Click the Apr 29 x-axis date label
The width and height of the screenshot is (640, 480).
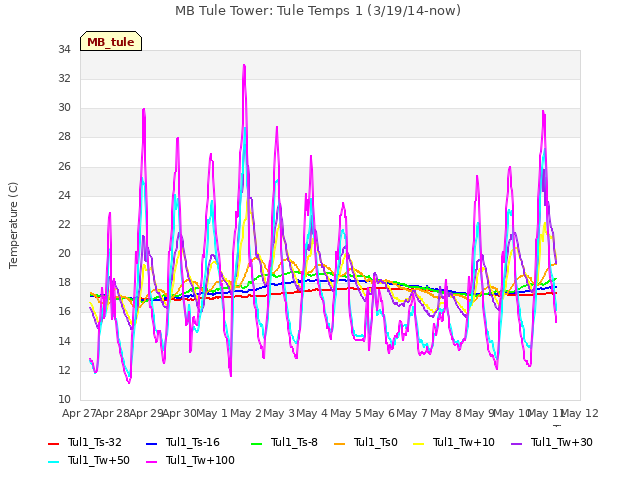click(146, 413)
